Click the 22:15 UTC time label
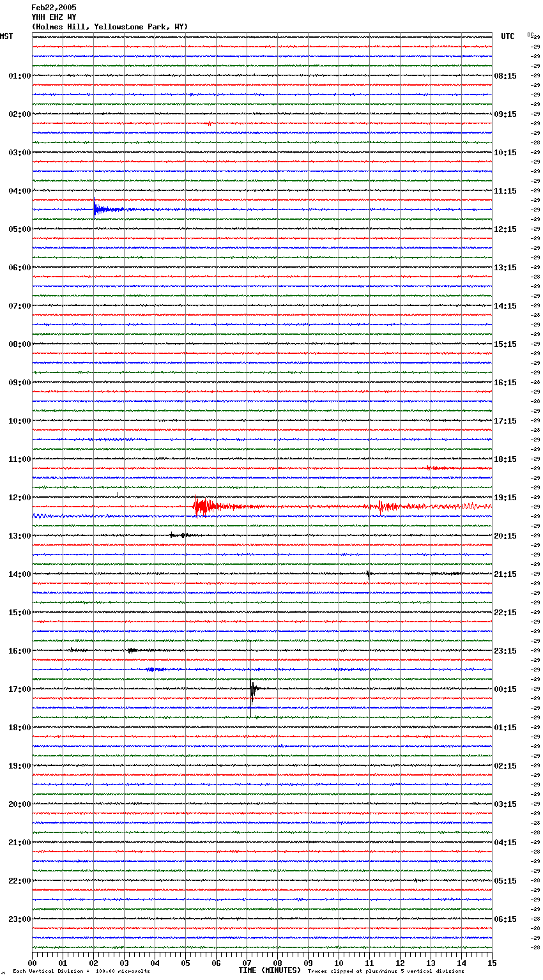The image size is (543, 980). coord(505,613)
